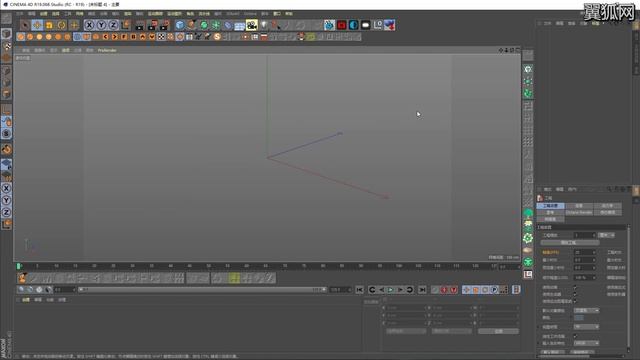Play animation forward
Viewport: 640px width, 360px height.
[x=391, y=289]
